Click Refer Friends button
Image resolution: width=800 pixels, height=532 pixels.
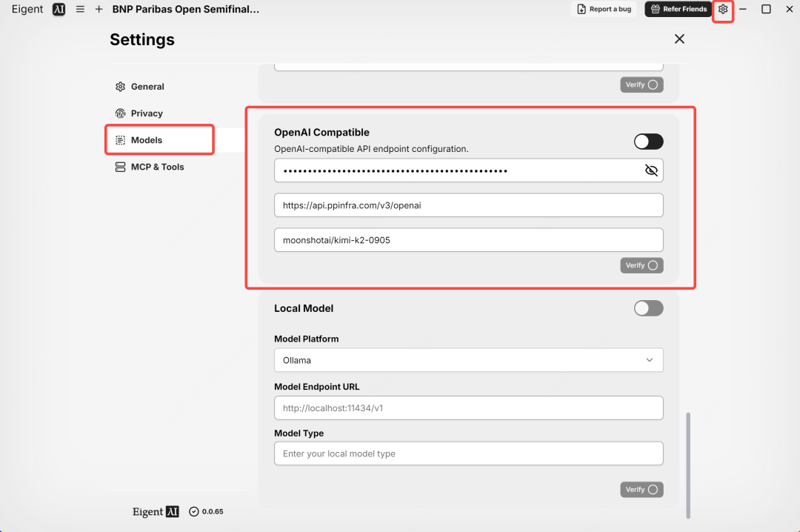tap(679, 9)
